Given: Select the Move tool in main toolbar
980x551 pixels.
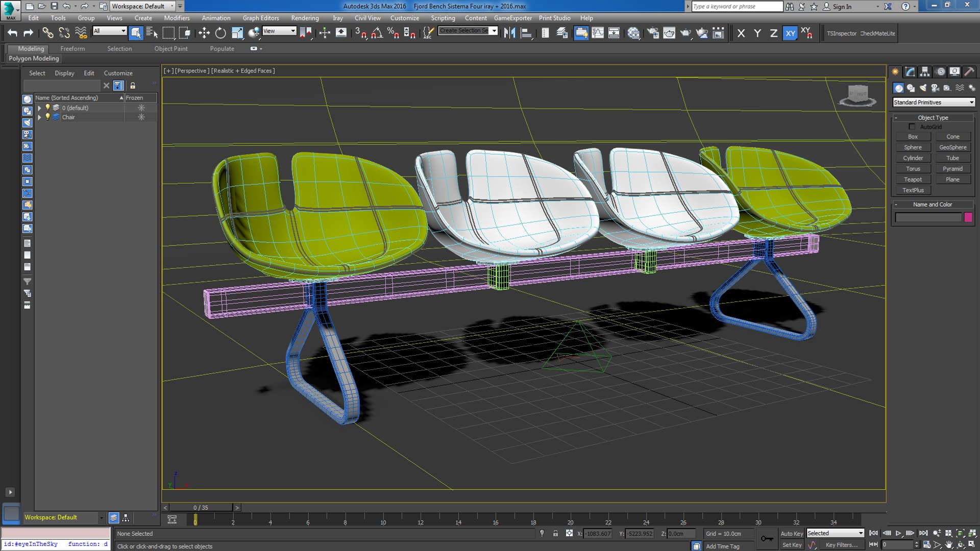Looking at the screenshot, I should (x=204, y=33).
